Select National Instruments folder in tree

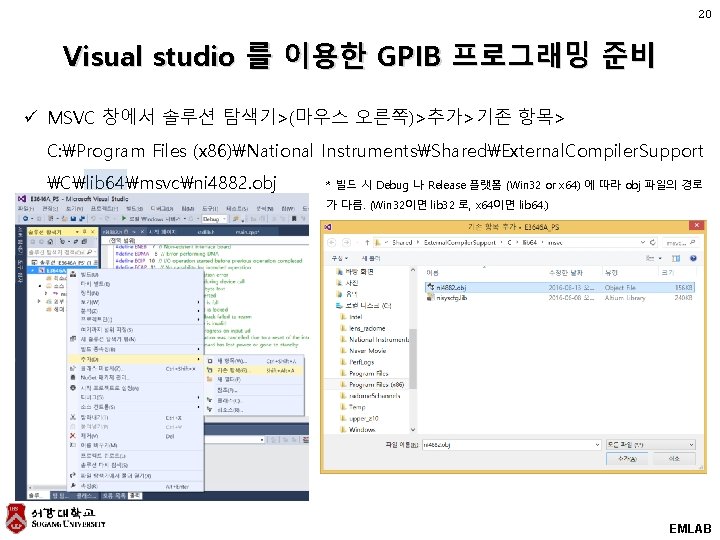(374, 339)
